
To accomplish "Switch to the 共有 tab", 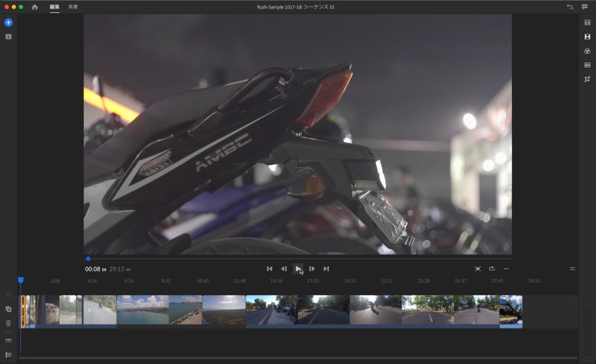I will click(x=73, y=7).
